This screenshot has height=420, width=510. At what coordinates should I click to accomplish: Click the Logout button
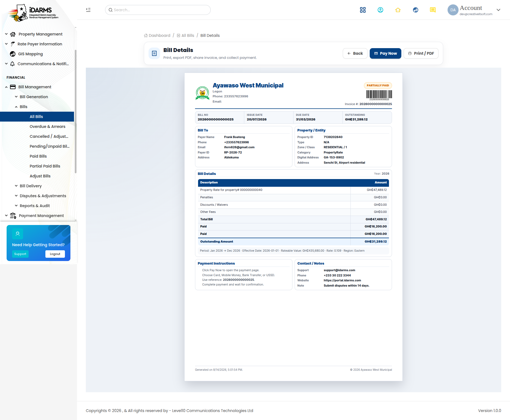tap(55, 254)
